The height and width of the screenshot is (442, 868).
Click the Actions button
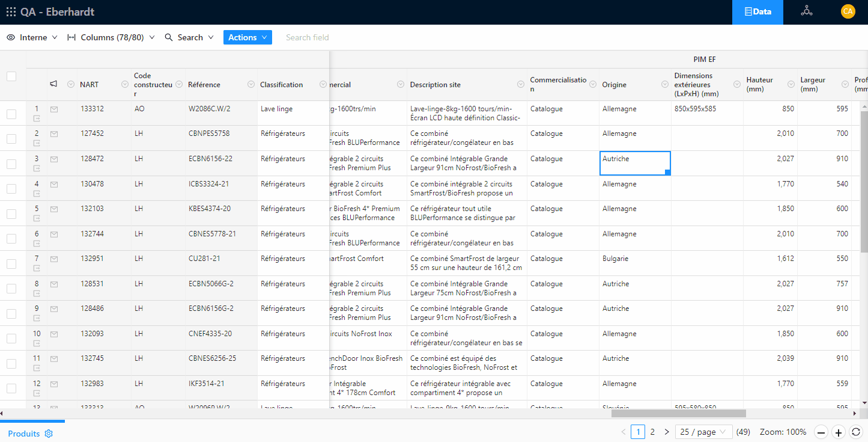[x=247, y=37]
